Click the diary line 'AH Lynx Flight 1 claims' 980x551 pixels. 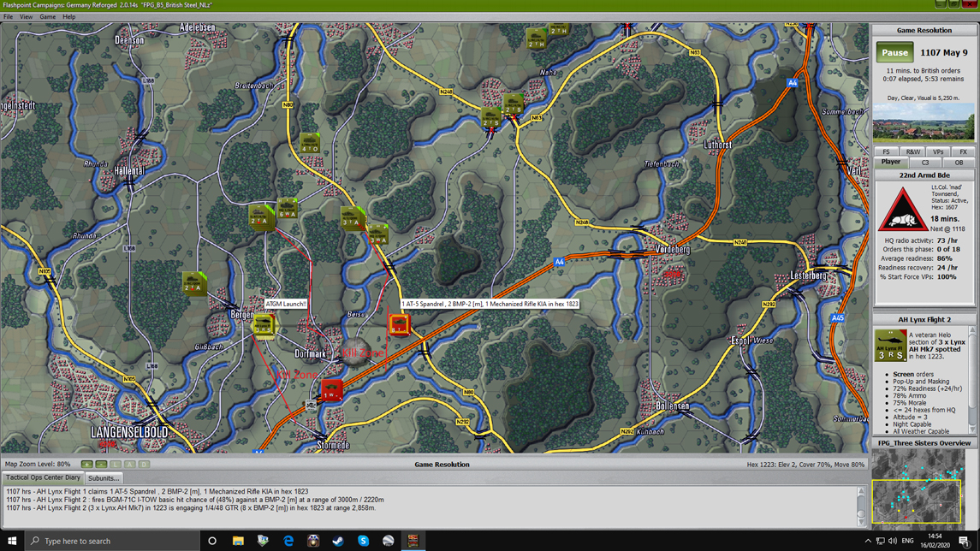(x=157, y=492)
